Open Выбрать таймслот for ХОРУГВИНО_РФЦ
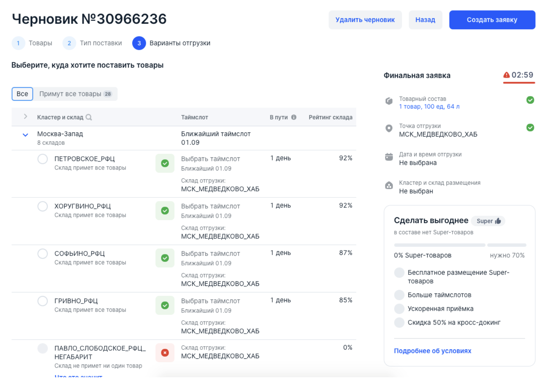 pos(210,206)
